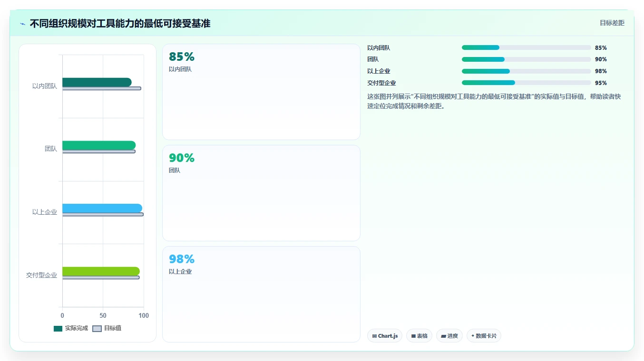Select the 表格 tag
The width and height of the screenshot is (644, 361).
(419, 336)
